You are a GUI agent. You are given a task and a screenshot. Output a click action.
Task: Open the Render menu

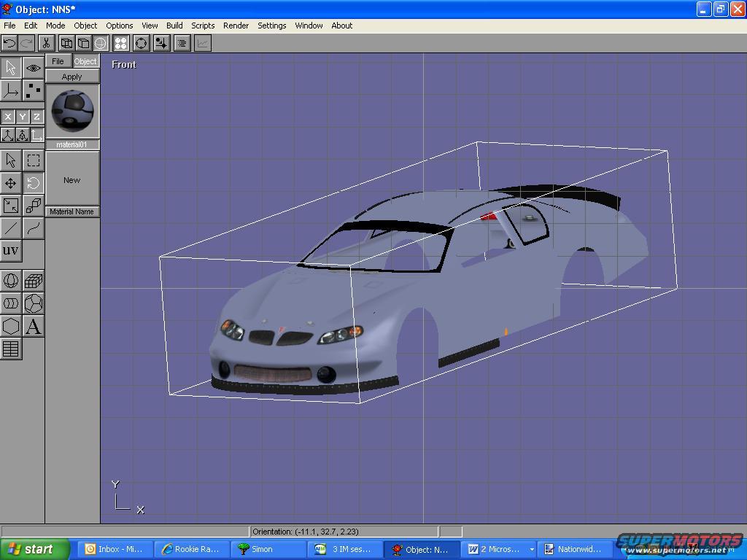[236, 26]
